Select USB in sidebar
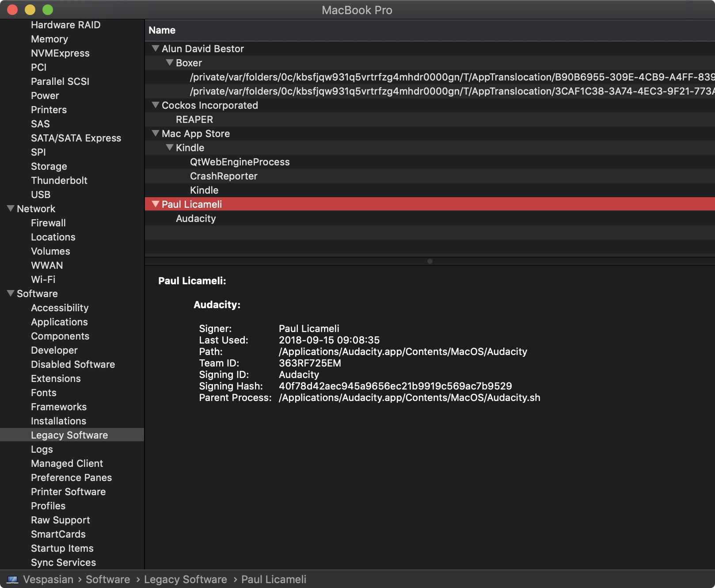715x588 pixels. [41, 195]
